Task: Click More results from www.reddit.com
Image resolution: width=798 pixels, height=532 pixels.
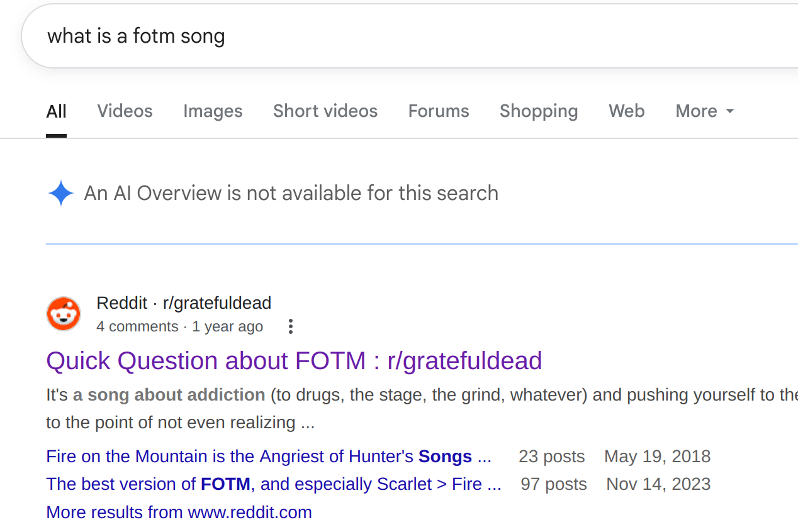Action: (179, 513)
